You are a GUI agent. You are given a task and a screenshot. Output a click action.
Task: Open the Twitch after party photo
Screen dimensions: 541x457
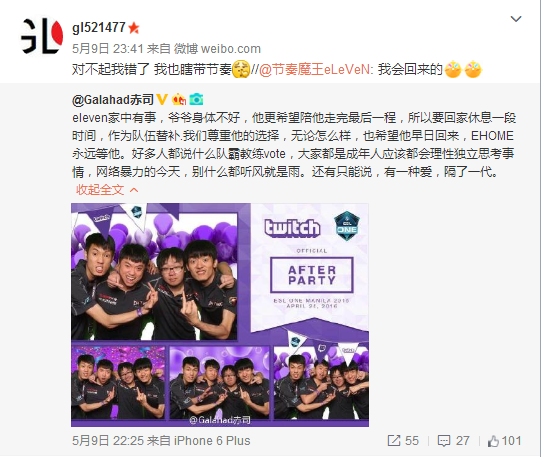point(220,315)
